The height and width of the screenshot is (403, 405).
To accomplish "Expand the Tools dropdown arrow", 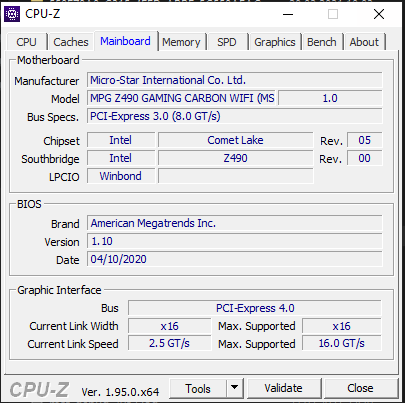I will point(235,388).
